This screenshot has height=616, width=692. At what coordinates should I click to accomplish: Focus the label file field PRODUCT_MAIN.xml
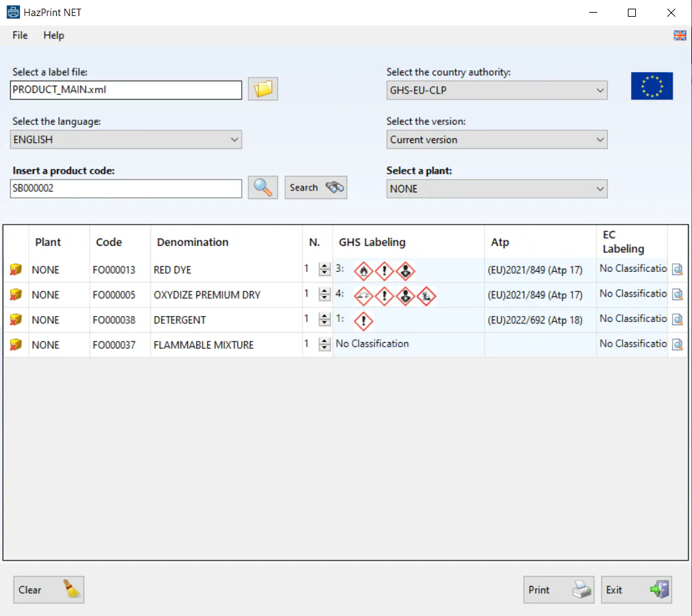[126, 90]
